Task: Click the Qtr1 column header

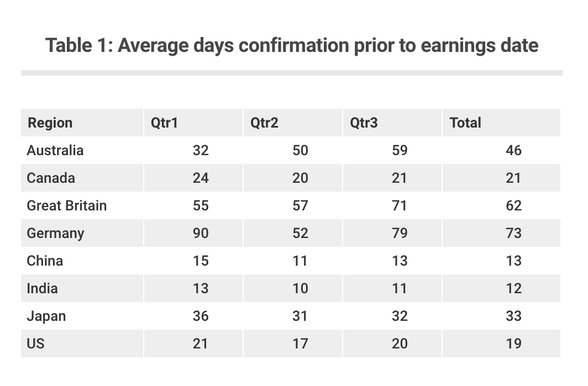Action: (x=164, y=123)
